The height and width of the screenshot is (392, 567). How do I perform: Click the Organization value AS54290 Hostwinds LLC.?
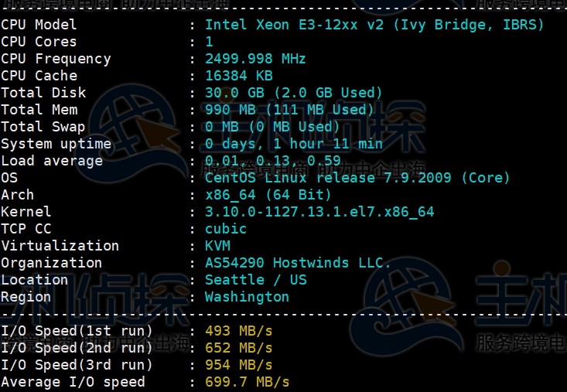tap(298, 263)
